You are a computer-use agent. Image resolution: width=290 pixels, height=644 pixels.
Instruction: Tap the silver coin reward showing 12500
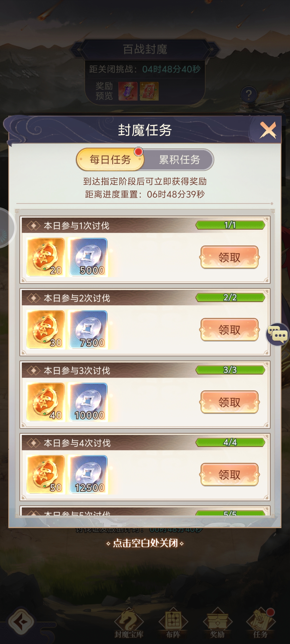(x=88, y=474)
